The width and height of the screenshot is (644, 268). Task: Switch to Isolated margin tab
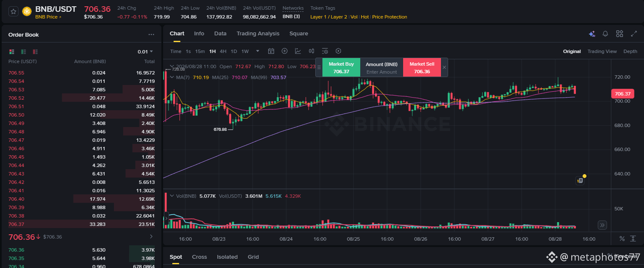tap(227, 257)
